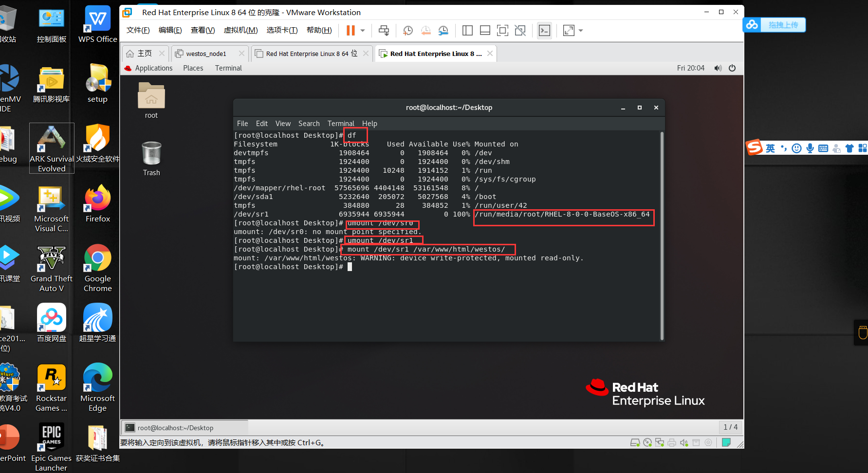Click the microphone voice input icon on IME bar
Image resolution: width=868 pixels, height=473 pixels.
tap(810, 148)
